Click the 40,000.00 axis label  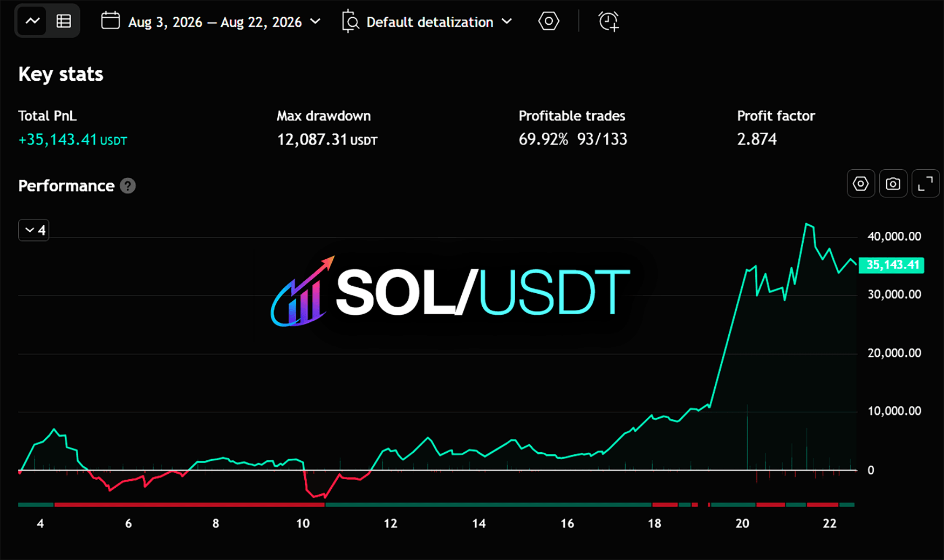pyautogui.click(x=894, y=236)
